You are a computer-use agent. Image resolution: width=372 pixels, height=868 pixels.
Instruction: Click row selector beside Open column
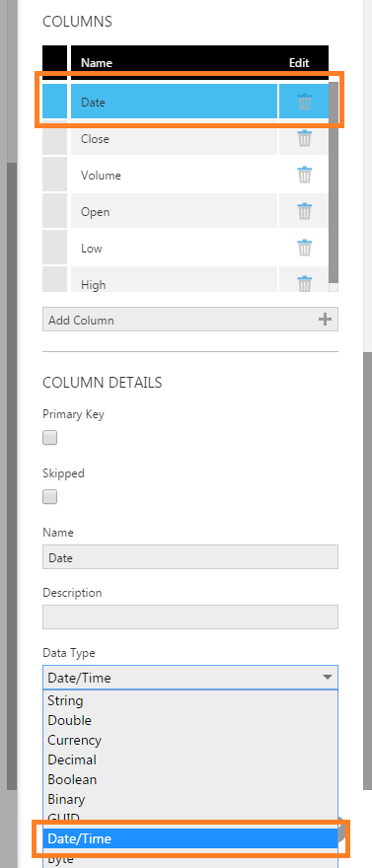[x=55, y=211]
